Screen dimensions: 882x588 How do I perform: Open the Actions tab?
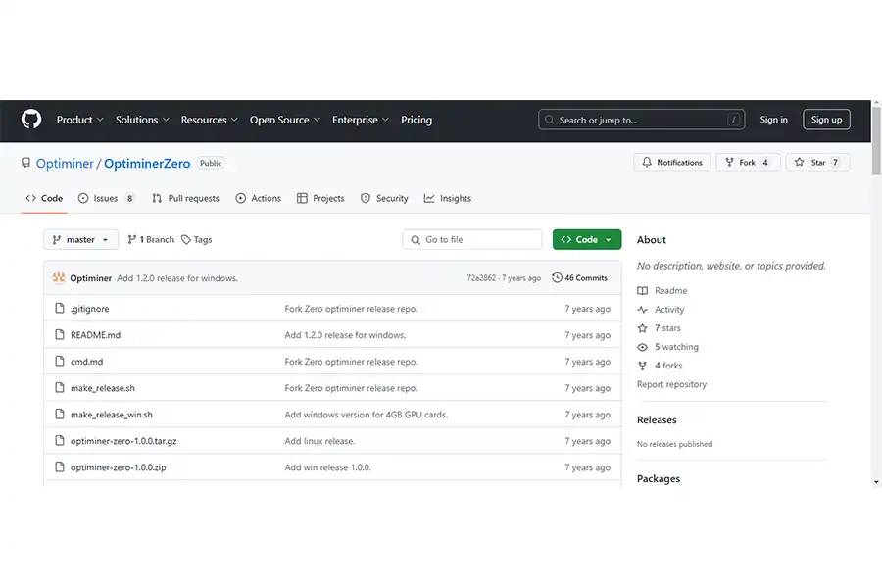coord(258,198)
